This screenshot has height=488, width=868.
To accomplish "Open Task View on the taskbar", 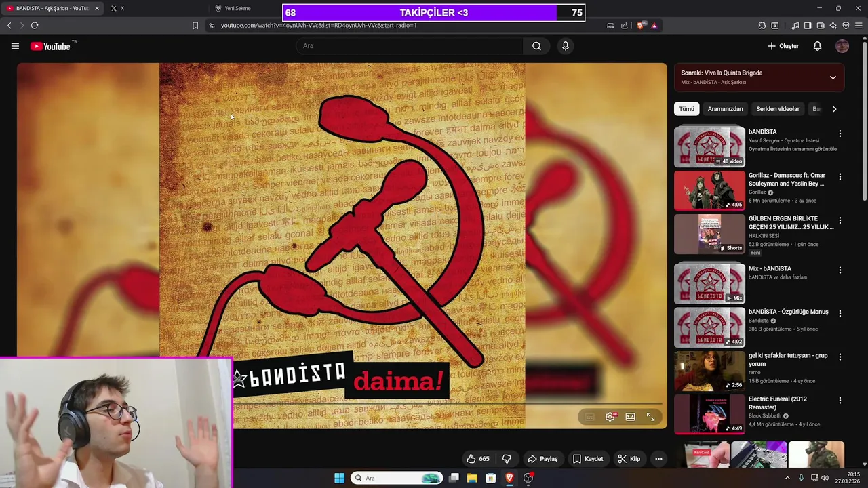I will (x=454, y=478).
